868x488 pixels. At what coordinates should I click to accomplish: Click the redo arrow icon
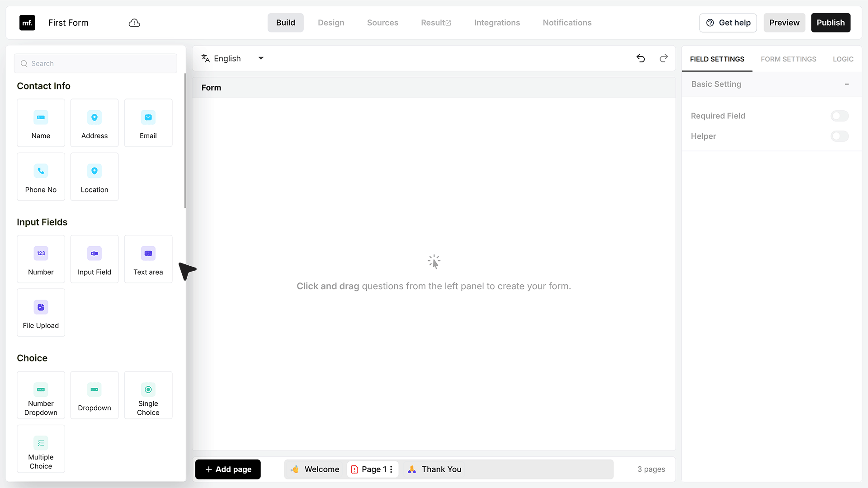tap(664, 58)
